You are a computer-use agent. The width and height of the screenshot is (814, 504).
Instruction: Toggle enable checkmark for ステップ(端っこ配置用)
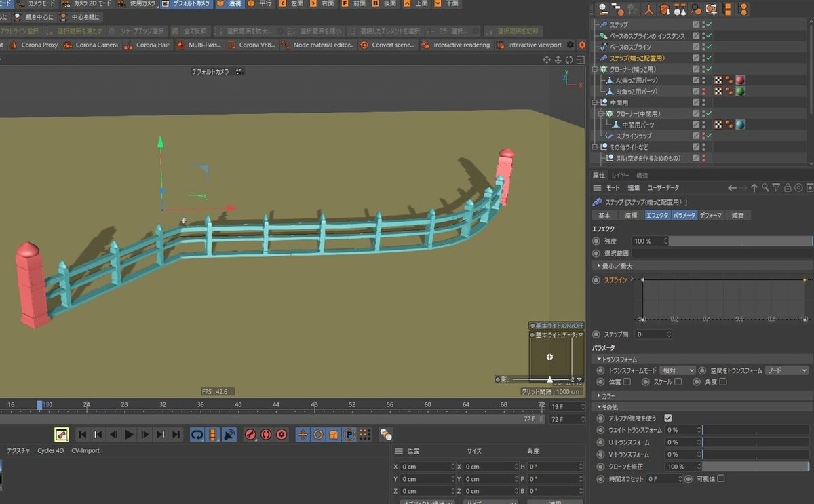708,58
